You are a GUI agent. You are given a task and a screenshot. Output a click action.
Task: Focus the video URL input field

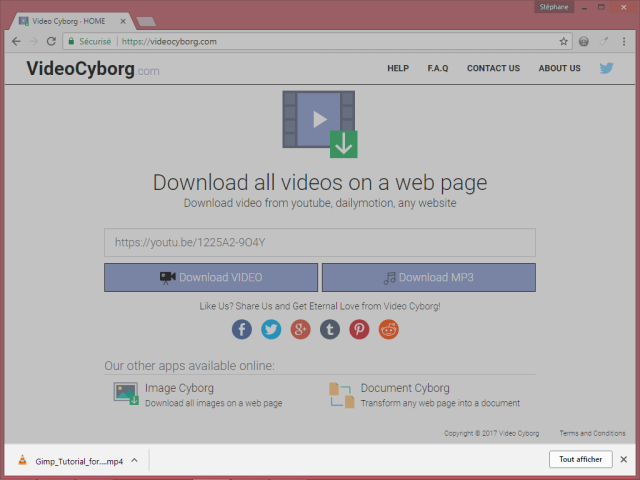coord(320,242)
